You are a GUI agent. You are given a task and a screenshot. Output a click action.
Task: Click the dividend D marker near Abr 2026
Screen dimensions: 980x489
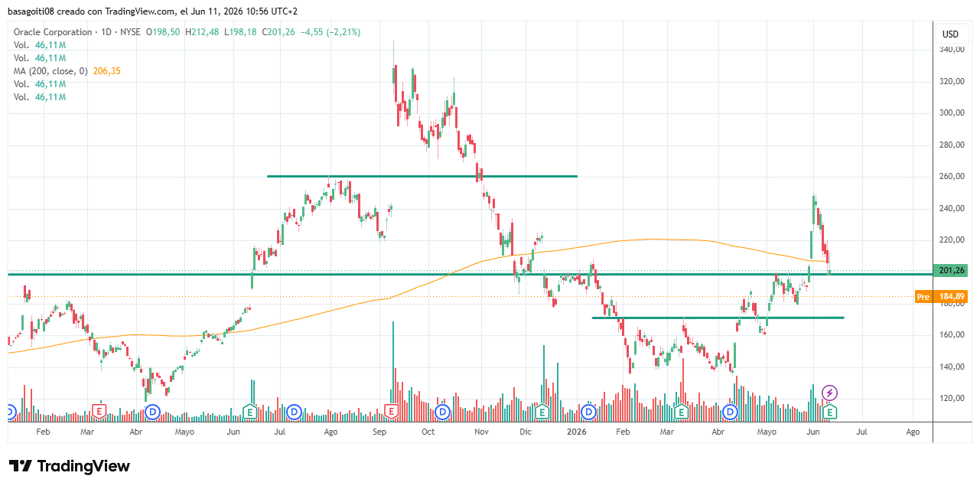tap(731, 412)
